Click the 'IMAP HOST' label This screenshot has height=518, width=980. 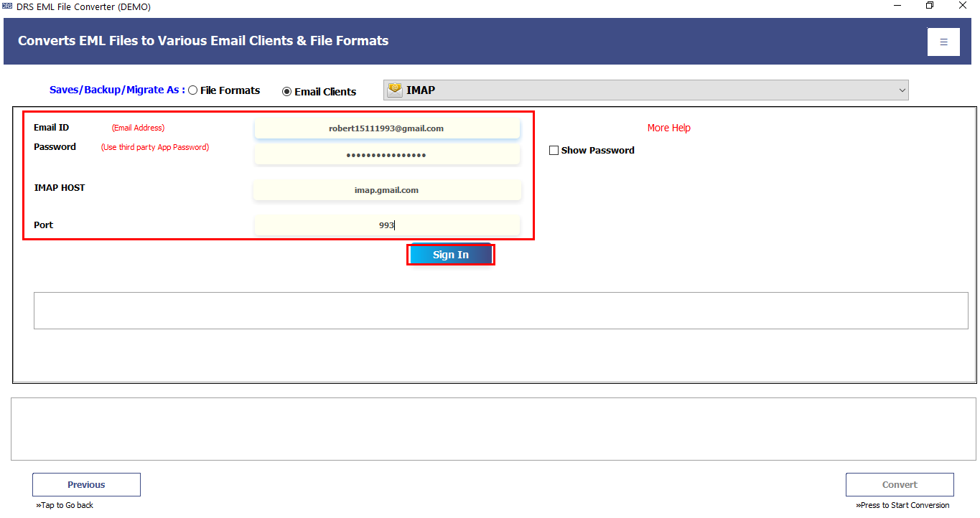point(60,188)
